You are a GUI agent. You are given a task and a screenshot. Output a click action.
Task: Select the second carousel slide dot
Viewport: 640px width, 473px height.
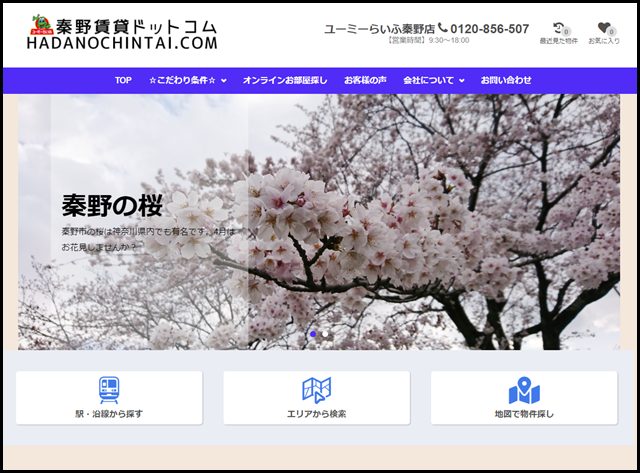click(x=325, y=334)
